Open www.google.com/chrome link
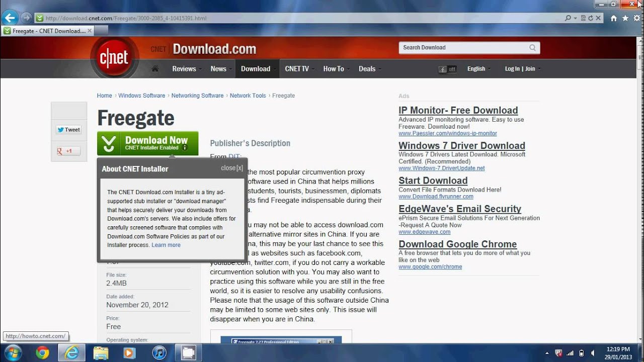The image size is (644, 362). point(430,267)
